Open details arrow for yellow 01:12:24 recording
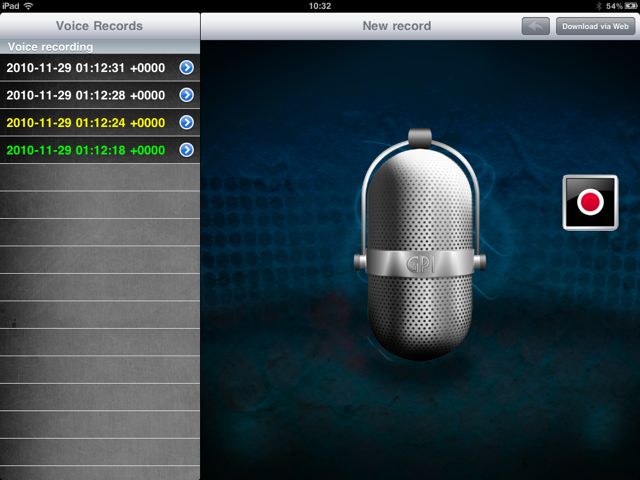 click(187, 122)
